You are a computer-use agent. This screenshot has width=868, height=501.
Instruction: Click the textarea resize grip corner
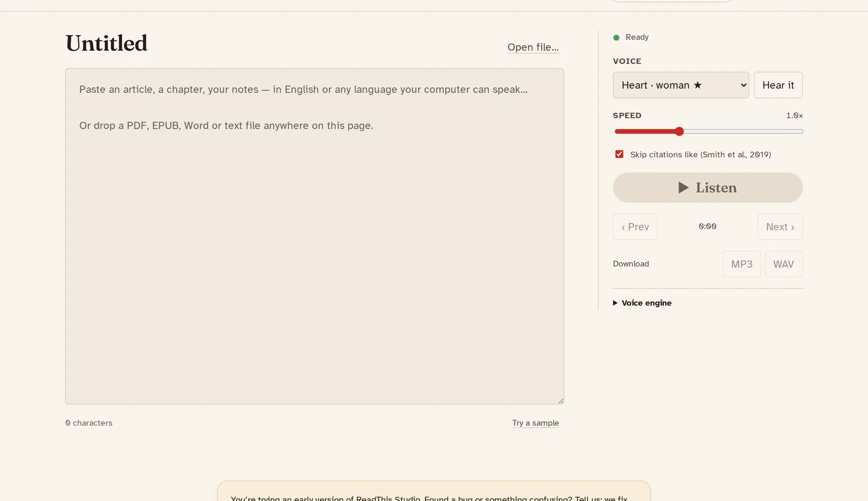[561, 401]
